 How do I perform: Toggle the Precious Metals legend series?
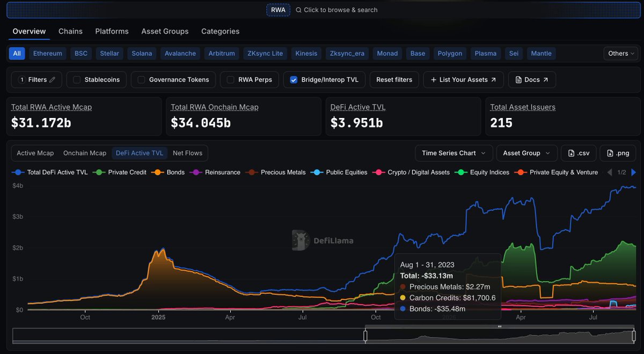(x=275, y=172)
